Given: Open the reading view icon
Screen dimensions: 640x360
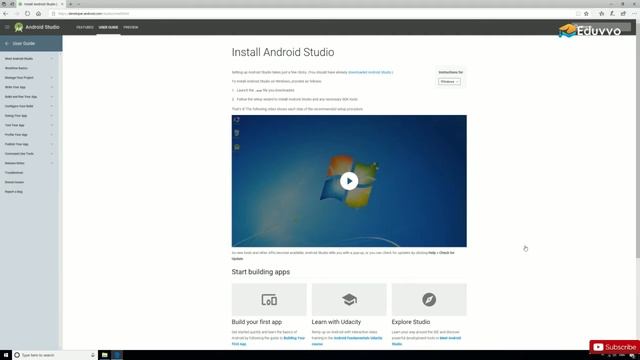Looking at the screenshot, I should point(578,13).
